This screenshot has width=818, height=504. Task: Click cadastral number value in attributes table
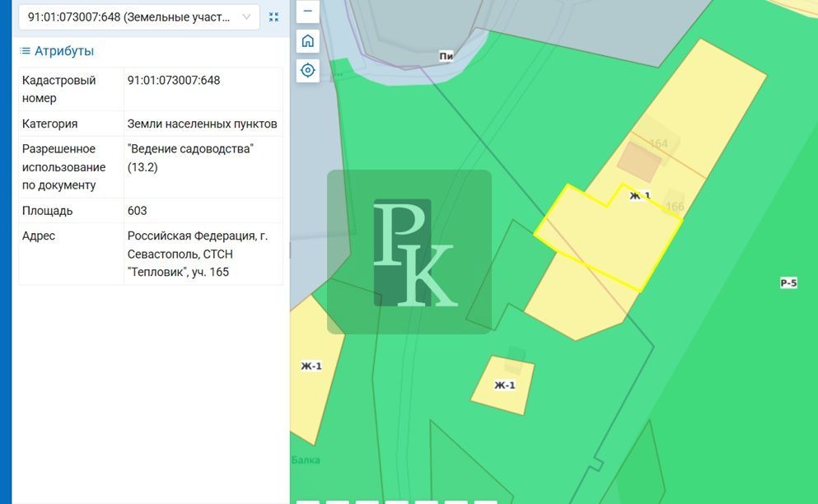[174, 80]
